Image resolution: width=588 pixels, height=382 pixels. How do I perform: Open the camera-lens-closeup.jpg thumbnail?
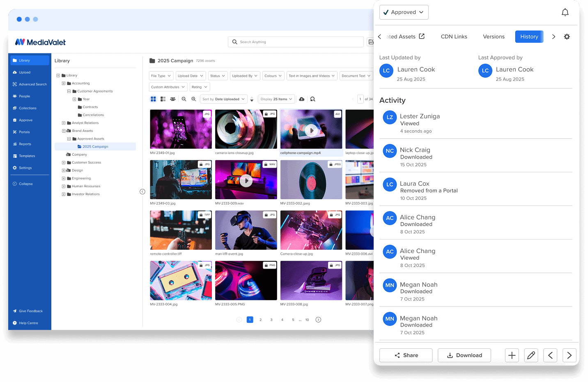tap(246, 129)
